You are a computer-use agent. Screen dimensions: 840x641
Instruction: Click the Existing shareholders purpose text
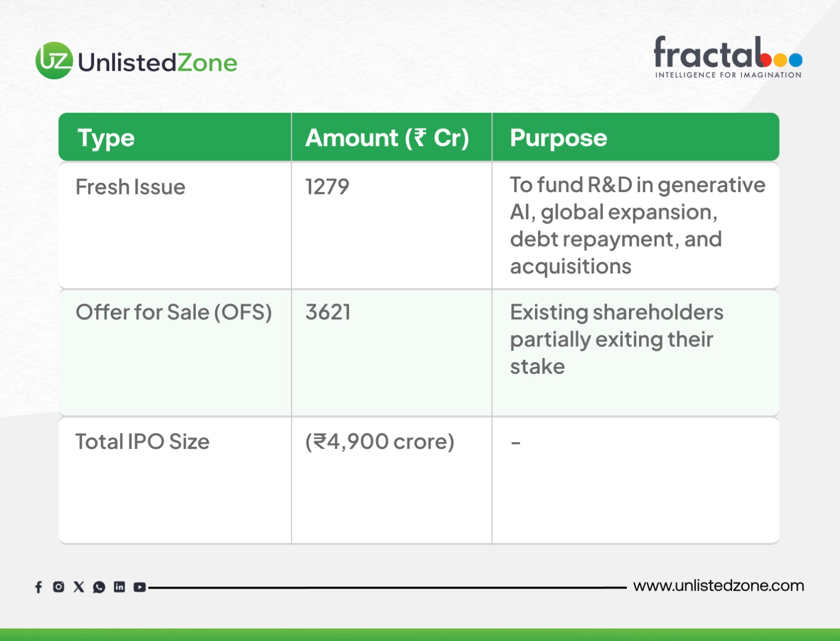click(616, 339)
